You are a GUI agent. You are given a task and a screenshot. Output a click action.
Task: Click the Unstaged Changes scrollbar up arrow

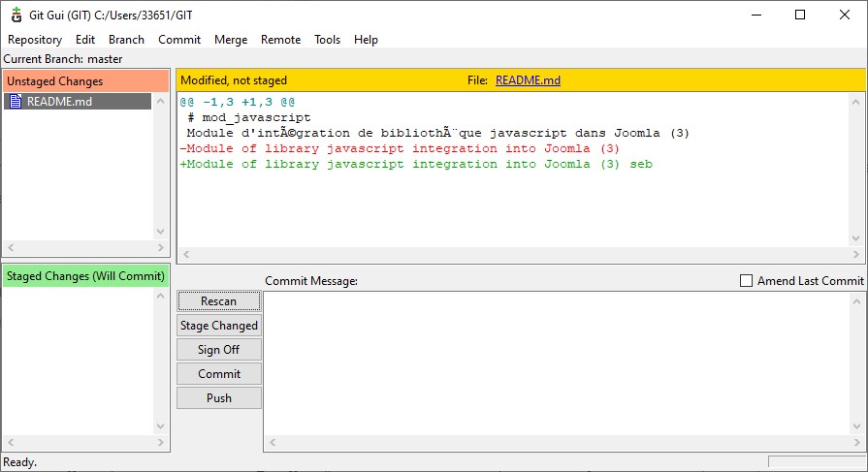coord(161,101)
